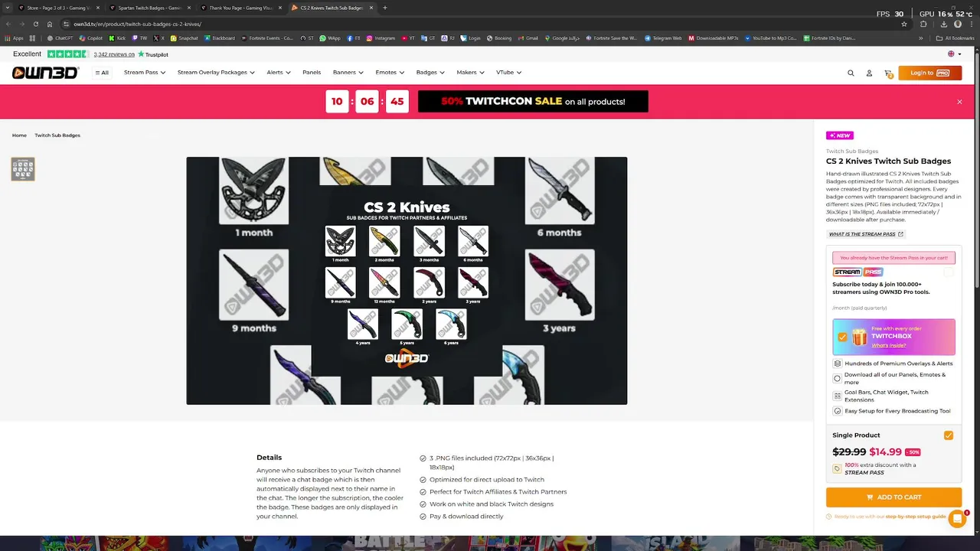Switch to Spartan Twitch Badges tab
This screenshot has width=980, height=551.
(x=149, y=8)
